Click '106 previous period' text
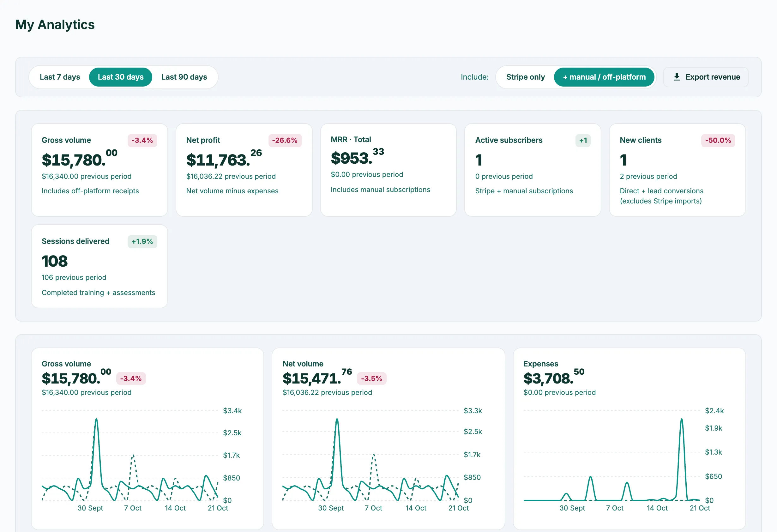This screenshot has width=777, height=532. click(x=74, y=278)
